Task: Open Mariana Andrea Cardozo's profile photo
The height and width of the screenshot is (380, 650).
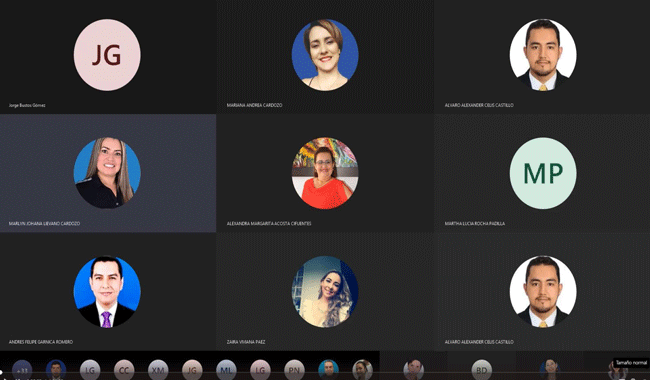Action: point(325,55)
